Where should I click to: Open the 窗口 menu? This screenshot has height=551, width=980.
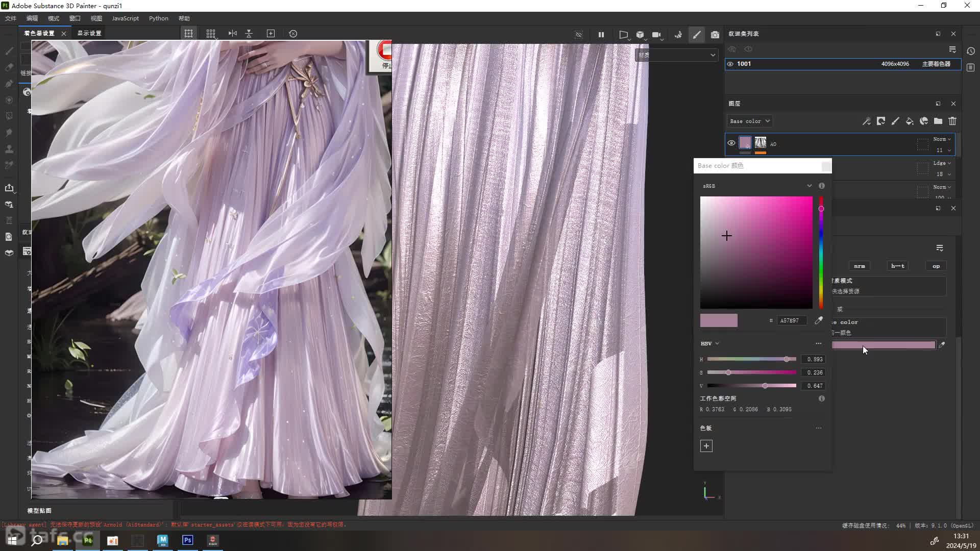click(75, 18)
